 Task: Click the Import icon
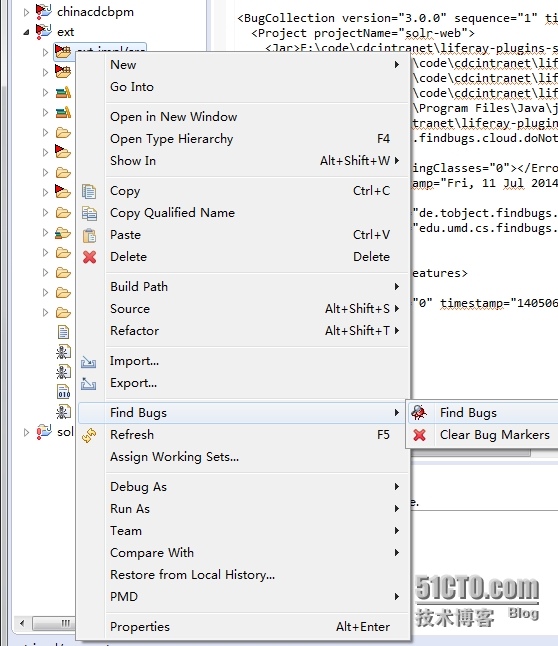pyautogui.click(x=89, y=361)
